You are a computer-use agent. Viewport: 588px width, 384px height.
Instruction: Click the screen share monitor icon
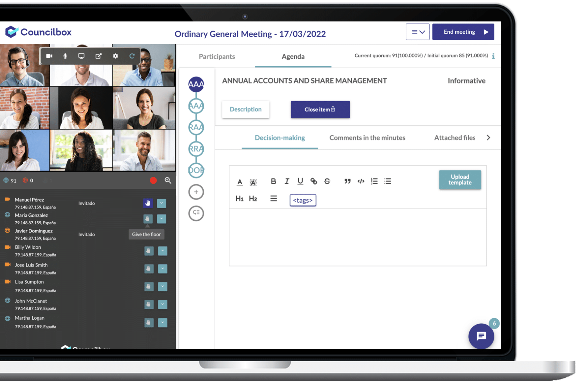click(81, 56)
